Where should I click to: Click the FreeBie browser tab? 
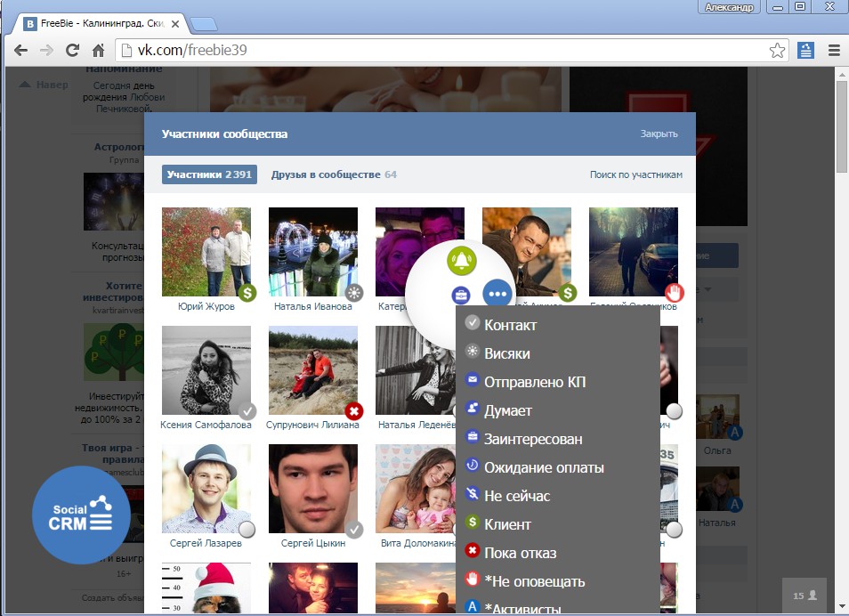click(101, 24)
